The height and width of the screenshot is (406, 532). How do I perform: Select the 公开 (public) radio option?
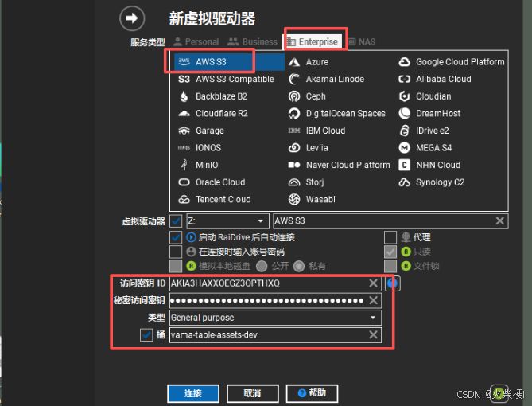(x=262, y=266)
